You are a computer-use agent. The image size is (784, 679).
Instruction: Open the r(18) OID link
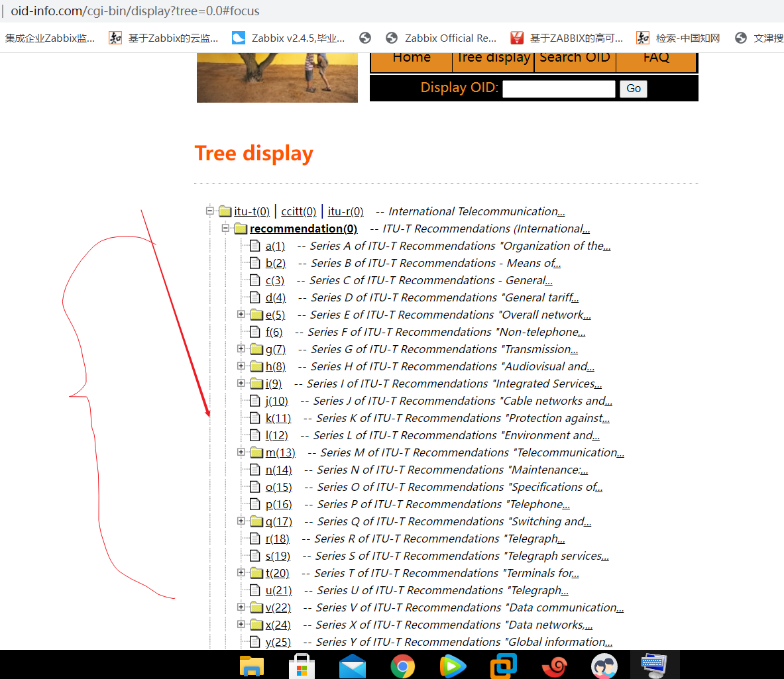278,539
